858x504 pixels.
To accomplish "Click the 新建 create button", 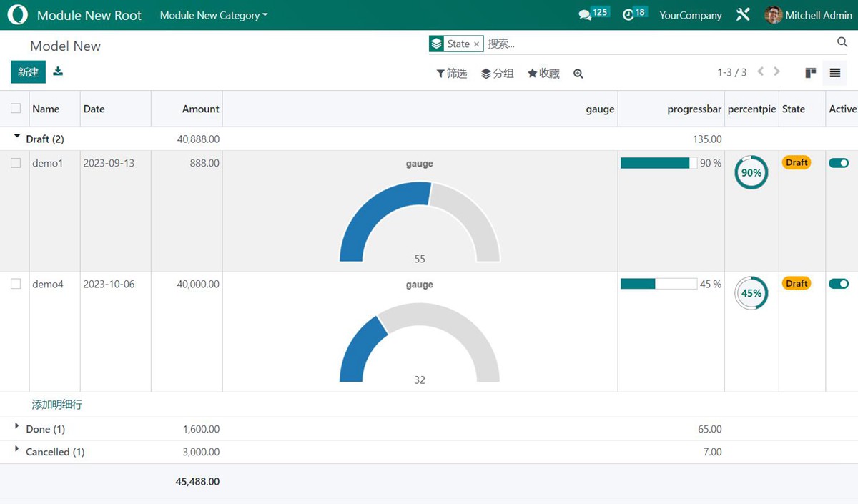I will pos(27,71).
